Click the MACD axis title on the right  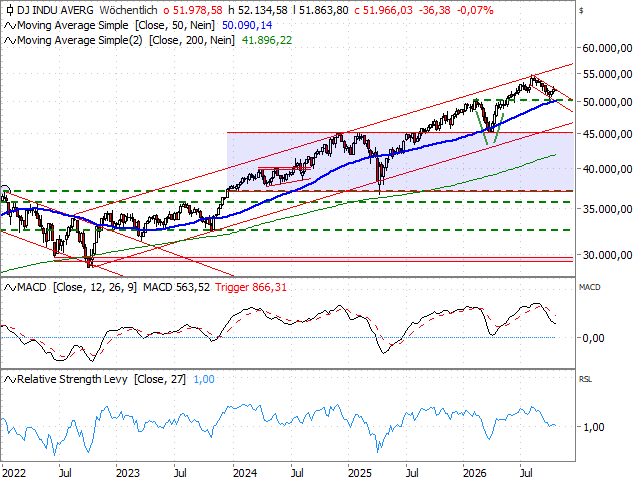590,287
